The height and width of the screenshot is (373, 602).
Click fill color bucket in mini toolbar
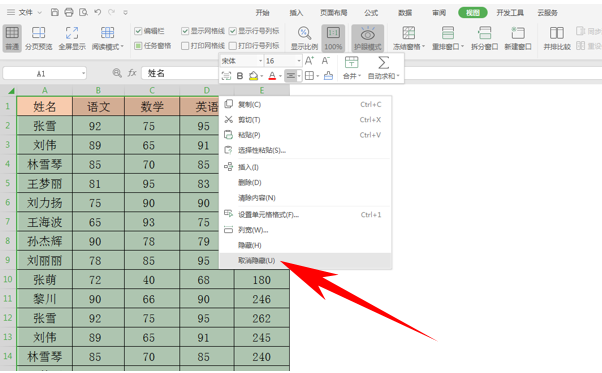253,76
